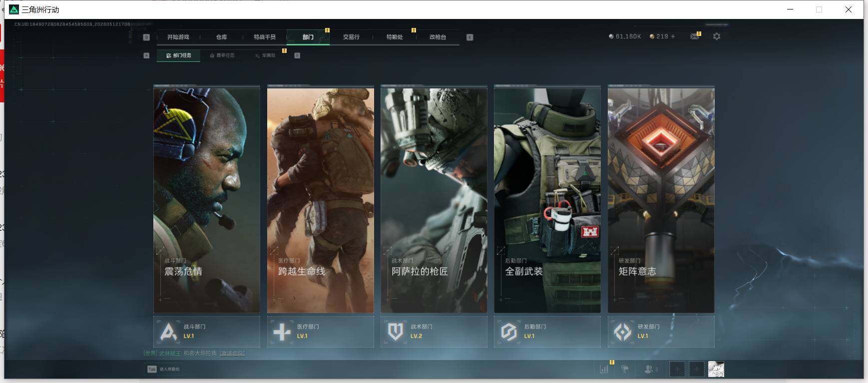This screenshot has height=383, width=868.
Task: Open the 交易行 tab
Action: click(x=351, y=37)
